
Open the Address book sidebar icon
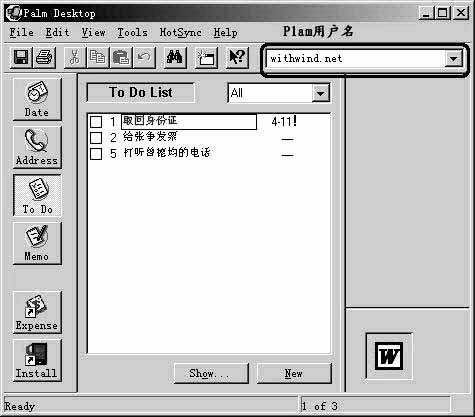point(37,147)
